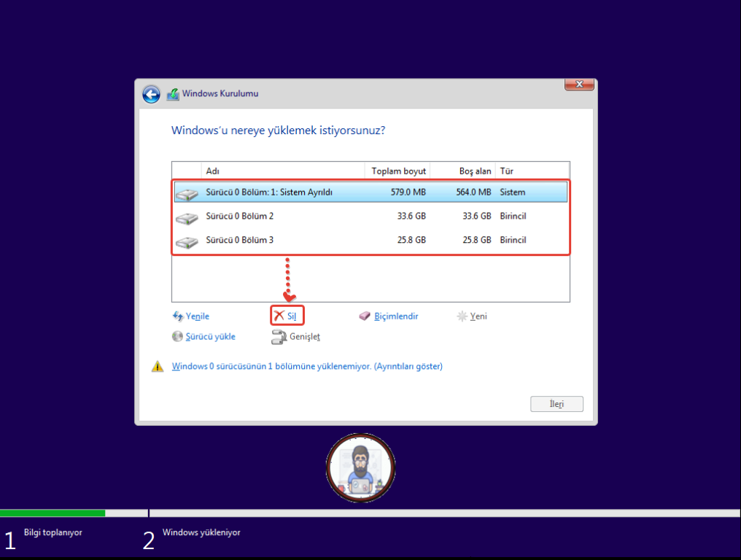Image resolution: width=741 pixels, height=560 pixels.
Task: Click the installation progress bar
Action: click(x=370, y=513)
